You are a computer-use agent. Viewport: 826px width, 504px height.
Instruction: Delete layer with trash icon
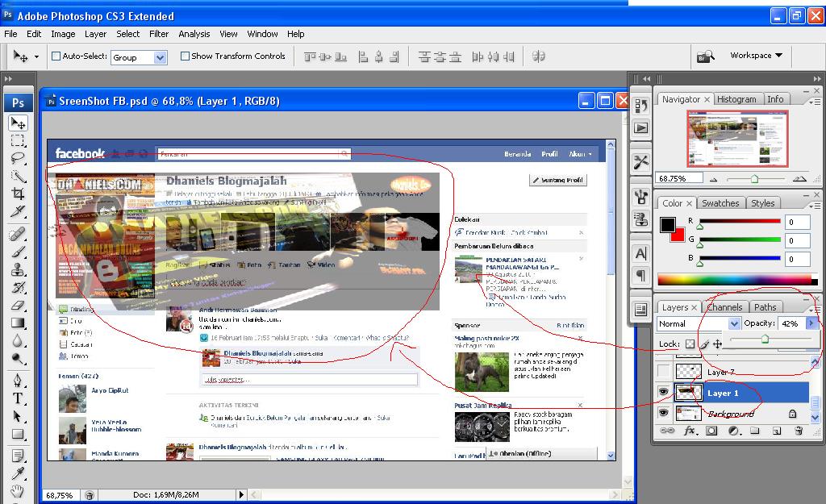pyautogui.click(x=799, y=431)
